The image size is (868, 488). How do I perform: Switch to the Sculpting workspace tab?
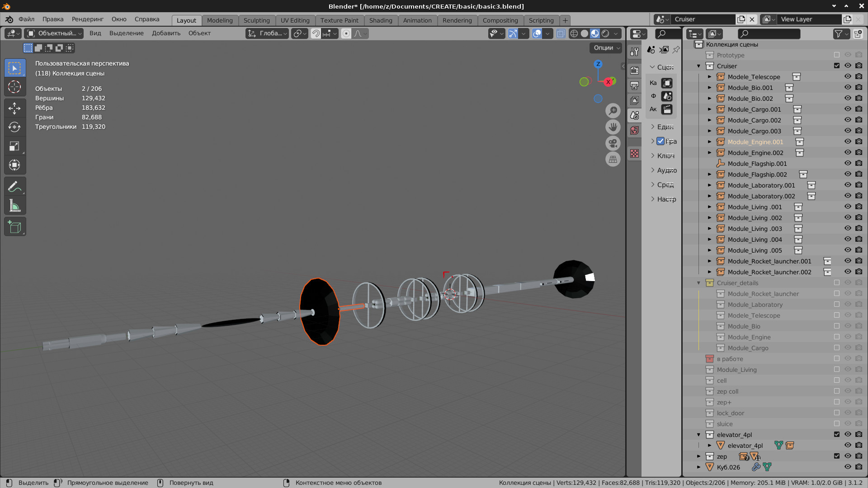[256, 20]
